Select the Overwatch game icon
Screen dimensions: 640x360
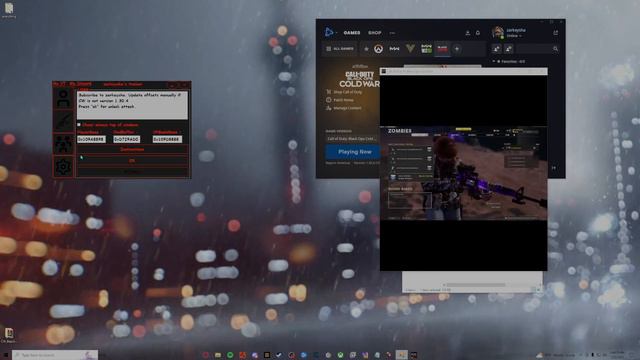click(378, 49)
